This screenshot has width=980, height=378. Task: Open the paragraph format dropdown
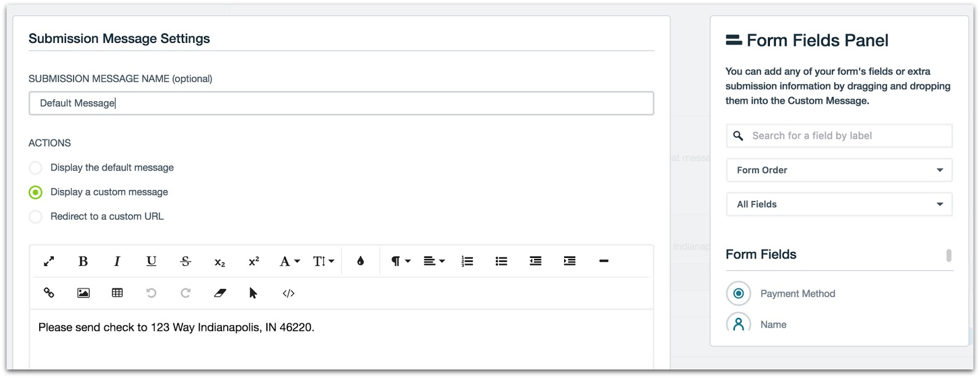click(x=400, y=262)
